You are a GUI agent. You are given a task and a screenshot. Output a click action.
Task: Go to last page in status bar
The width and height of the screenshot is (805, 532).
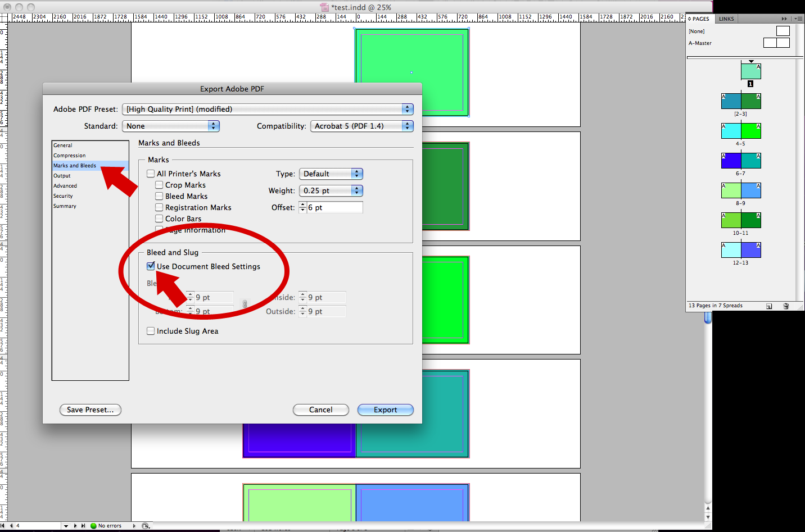coord(83,526)
